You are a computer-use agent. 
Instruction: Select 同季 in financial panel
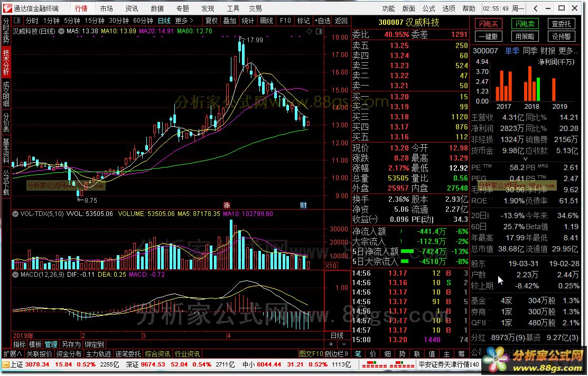[x=530, y=51]
